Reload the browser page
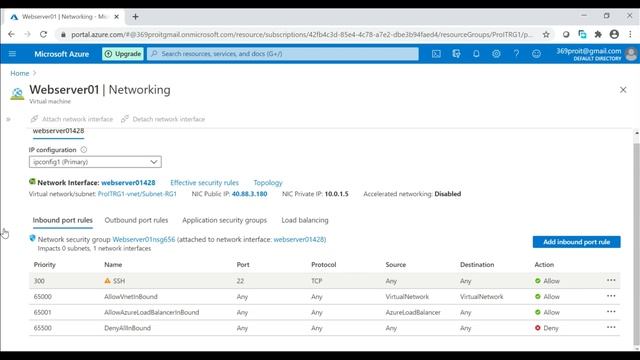Screen dimensions: 640x360 pyautogui.click(x=43, y=34)
